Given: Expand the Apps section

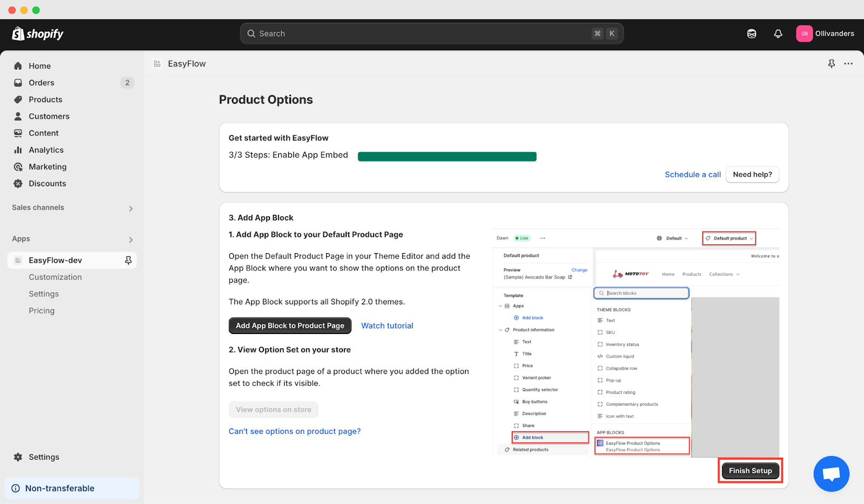Looking at the screenshot, I should click(x=130, y=239).
